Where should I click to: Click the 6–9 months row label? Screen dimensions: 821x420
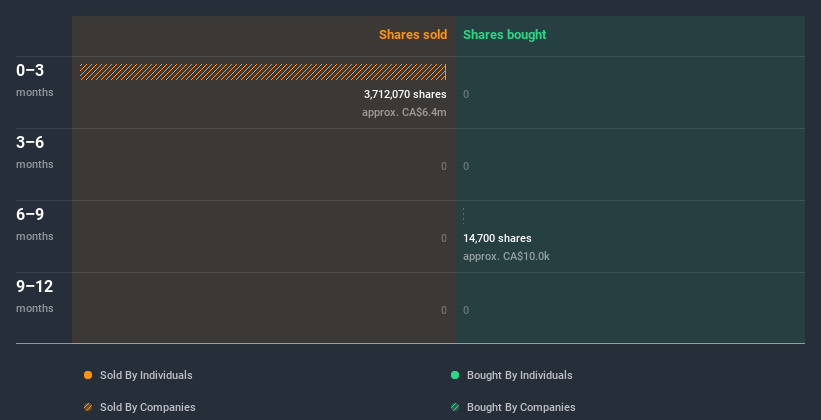click(x=35, y=224)
